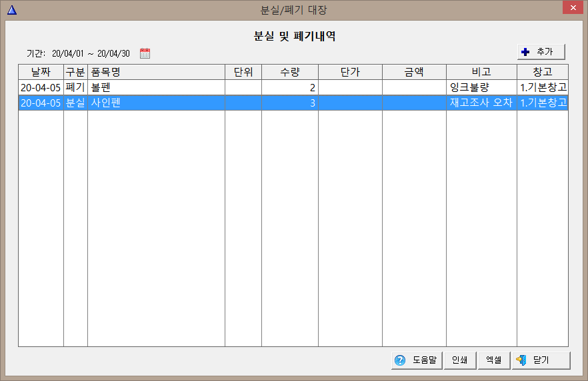This screenshot has width=588, height=381.
Task: Click the period text 20/04/01 ~ 20/04/30
Action: click(91, 53)
